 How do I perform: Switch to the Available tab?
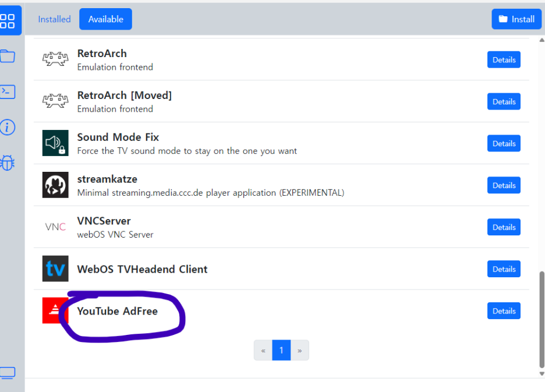tap(105, 19)
